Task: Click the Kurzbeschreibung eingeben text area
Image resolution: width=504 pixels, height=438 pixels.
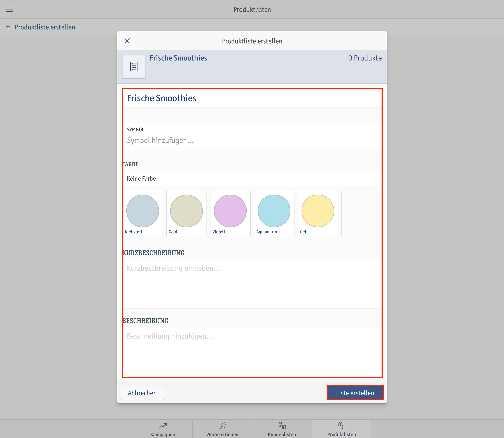Action: (x=252, y=284)
